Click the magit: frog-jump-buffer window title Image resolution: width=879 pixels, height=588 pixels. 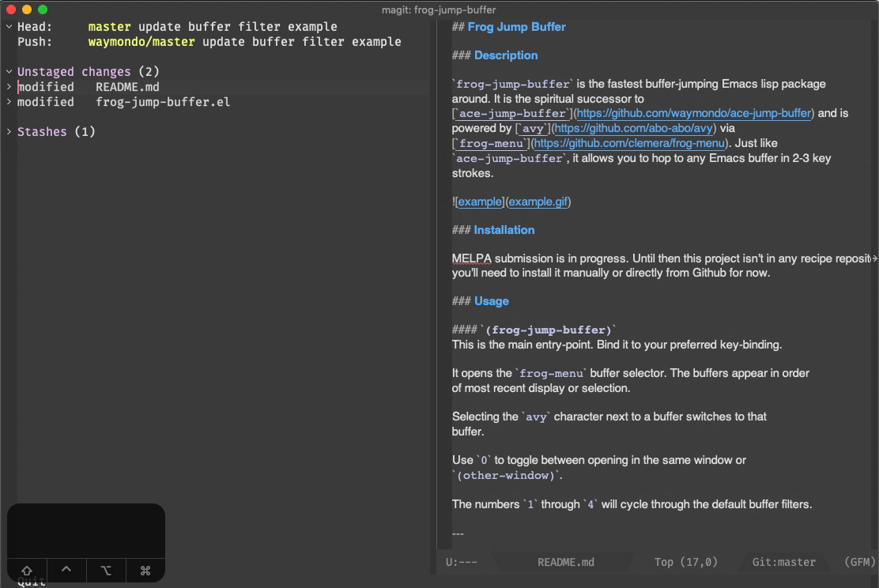439,9
